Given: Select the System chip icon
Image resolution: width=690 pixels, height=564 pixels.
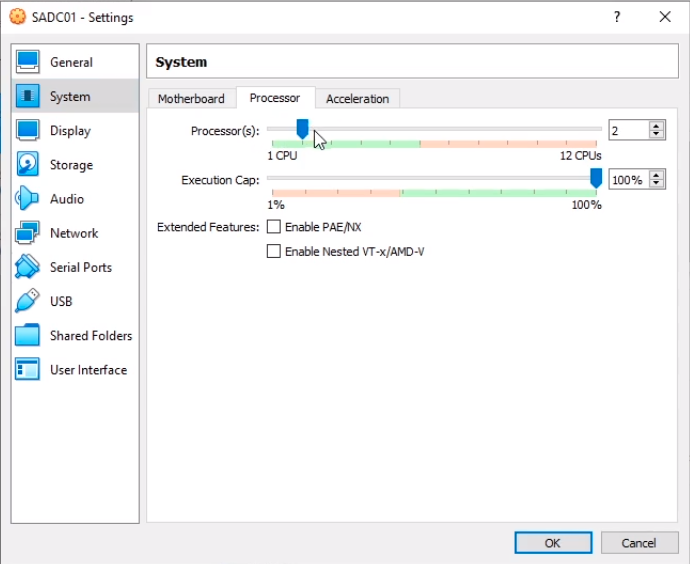Looking at the screenshot, I should pyautogui.click(x=27, y=96).
